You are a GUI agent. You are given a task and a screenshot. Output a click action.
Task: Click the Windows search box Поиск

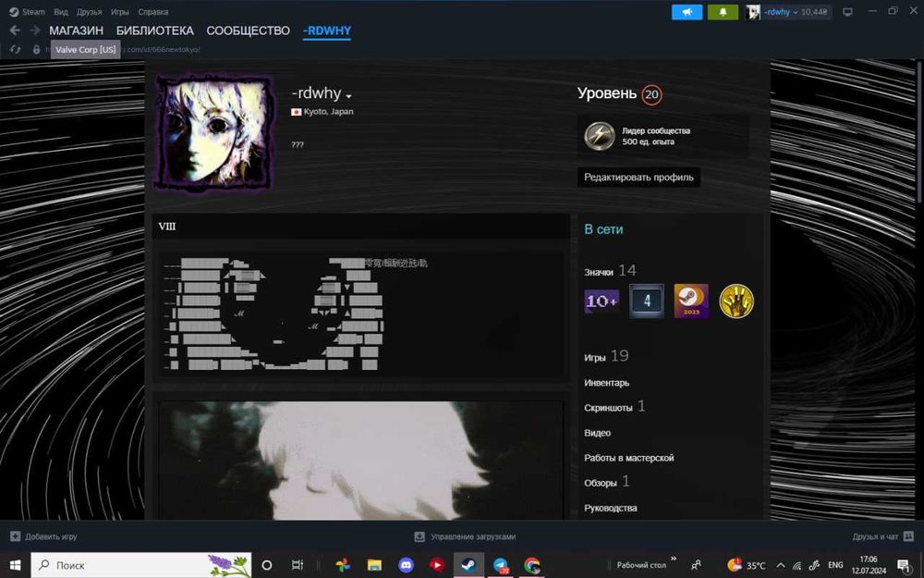click(x=141, y=565)
